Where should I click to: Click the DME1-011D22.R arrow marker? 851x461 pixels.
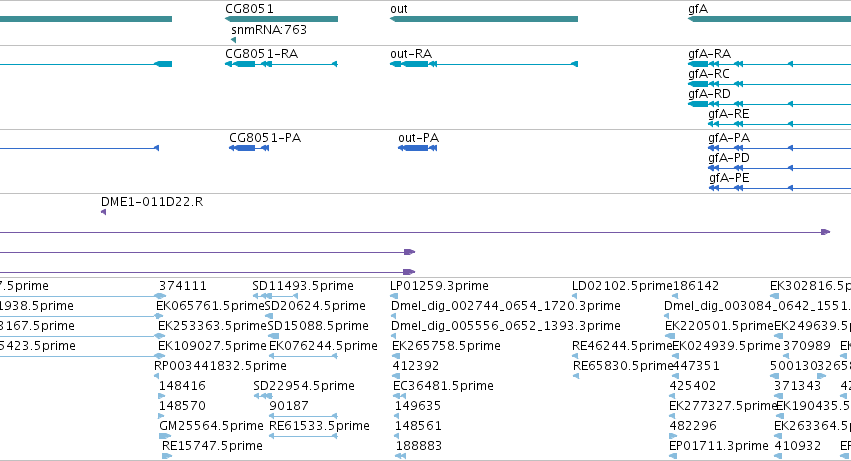[103, 212]
